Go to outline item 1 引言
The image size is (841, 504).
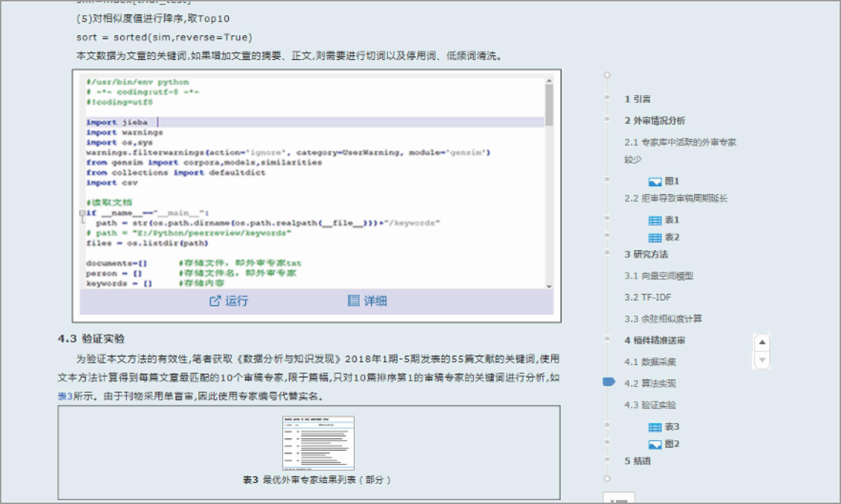(637, 99)
